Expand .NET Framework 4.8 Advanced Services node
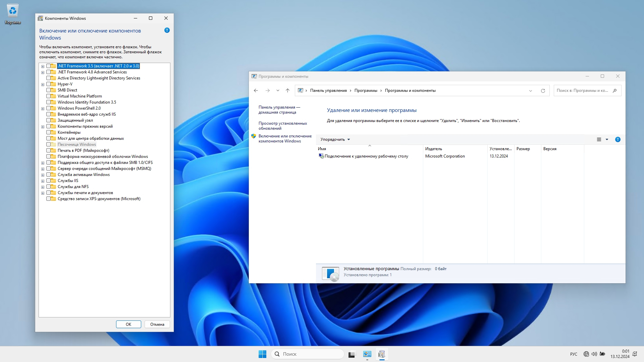 (x=43, y=72)
